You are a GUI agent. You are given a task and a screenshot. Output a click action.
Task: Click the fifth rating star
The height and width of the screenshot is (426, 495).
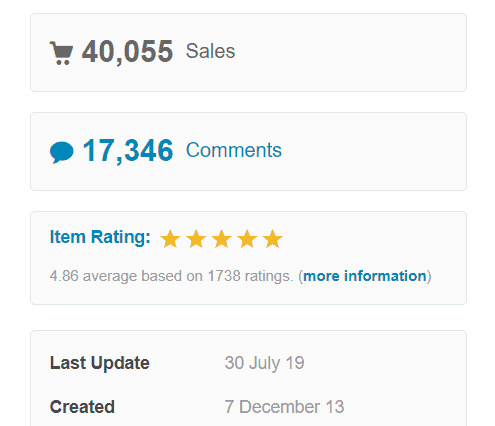(273, 239)
